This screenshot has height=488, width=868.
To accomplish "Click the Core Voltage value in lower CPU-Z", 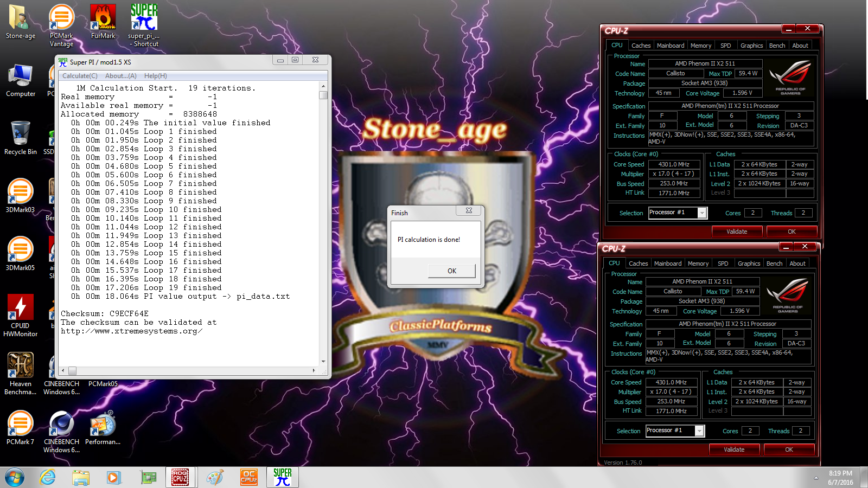I will pos(739,311).
